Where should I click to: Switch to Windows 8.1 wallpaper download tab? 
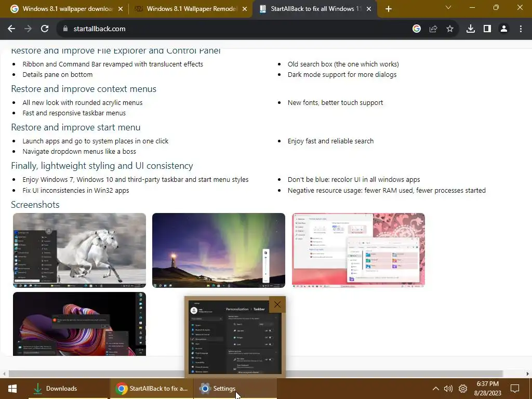click(67, 9)
